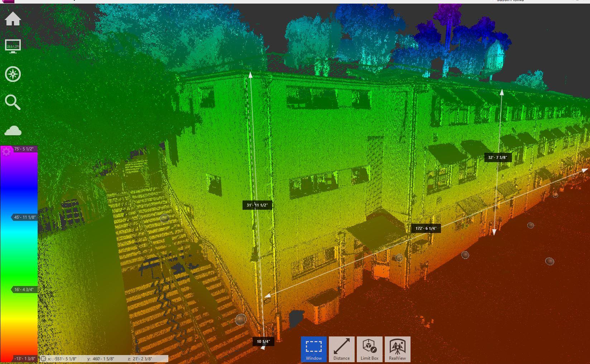Click the 10 1/4" measurement label
Image resolution: width=590 pixels, height=364 pixels.
coord(263,341)
